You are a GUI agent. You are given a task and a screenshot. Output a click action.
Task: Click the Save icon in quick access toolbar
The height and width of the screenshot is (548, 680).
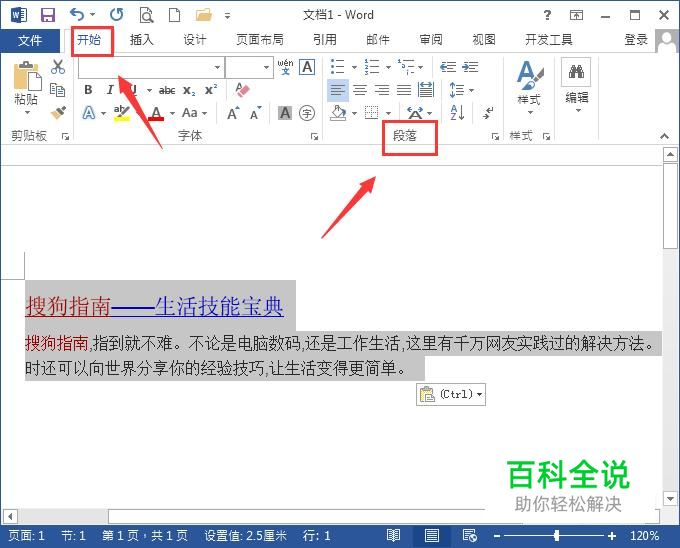[x=48, y=15]
